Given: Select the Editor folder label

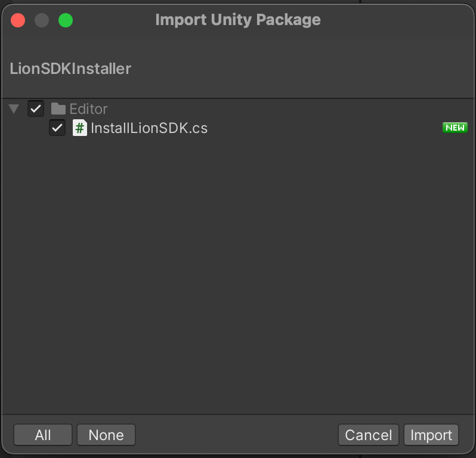Looking at the screenshot, I should [x=88, y=109].
